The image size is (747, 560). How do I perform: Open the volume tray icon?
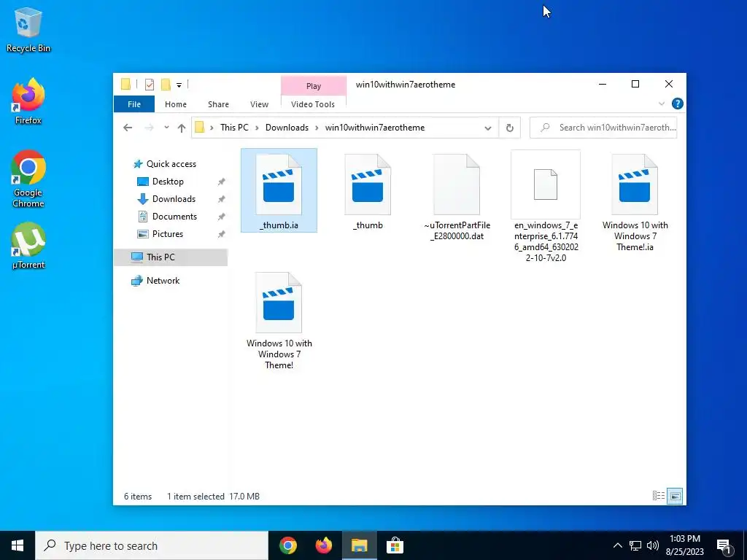point(653,545)
